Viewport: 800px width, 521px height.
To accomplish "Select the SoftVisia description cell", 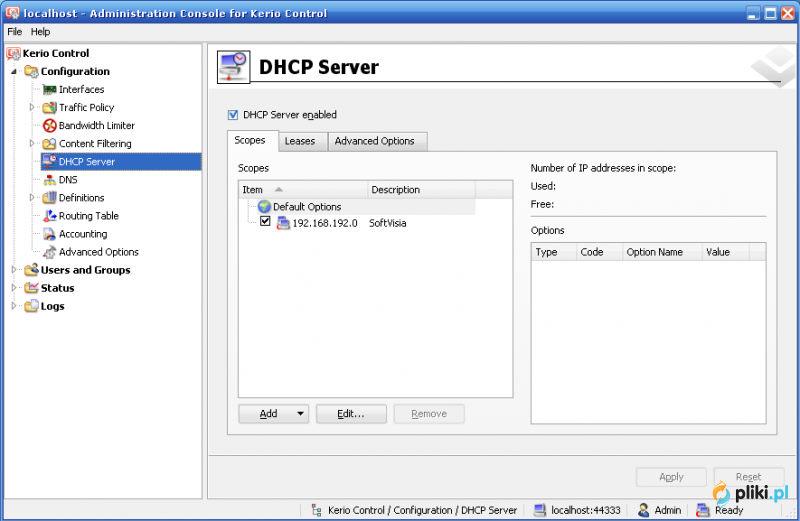I will (388, 223).
